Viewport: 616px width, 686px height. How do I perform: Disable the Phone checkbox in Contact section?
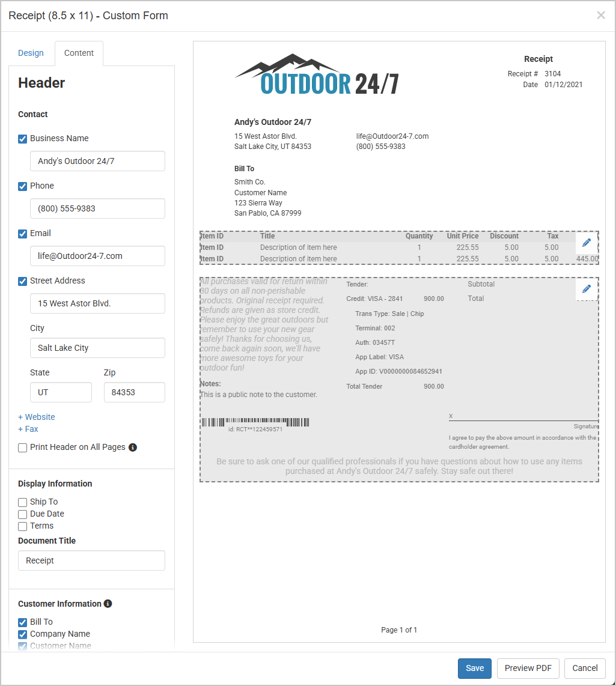[22, 186]
